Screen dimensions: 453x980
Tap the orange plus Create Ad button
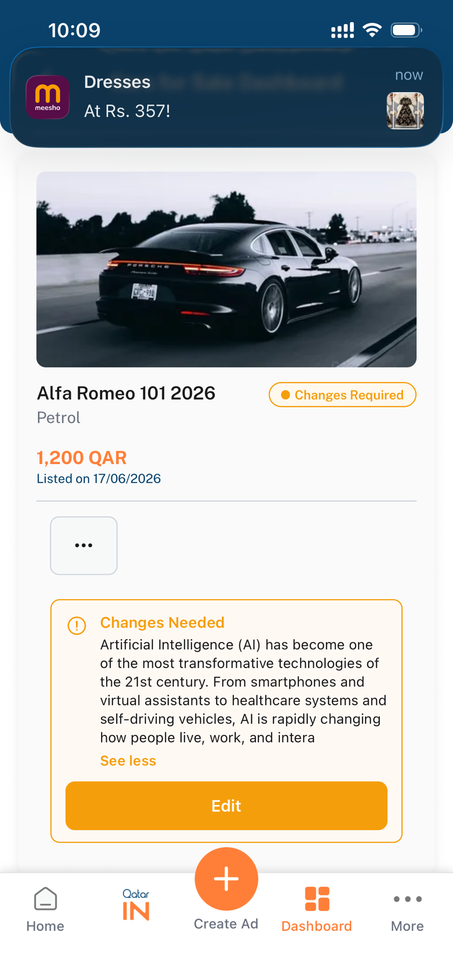point(226,878)
